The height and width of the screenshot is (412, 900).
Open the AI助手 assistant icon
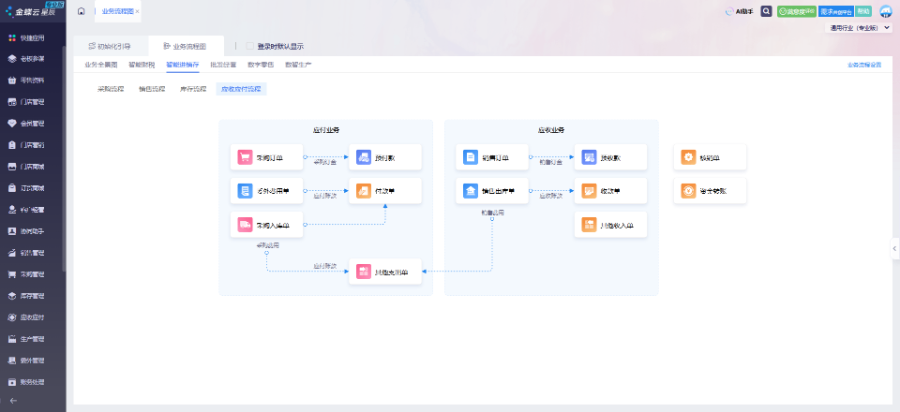click(x=730, y=11)
